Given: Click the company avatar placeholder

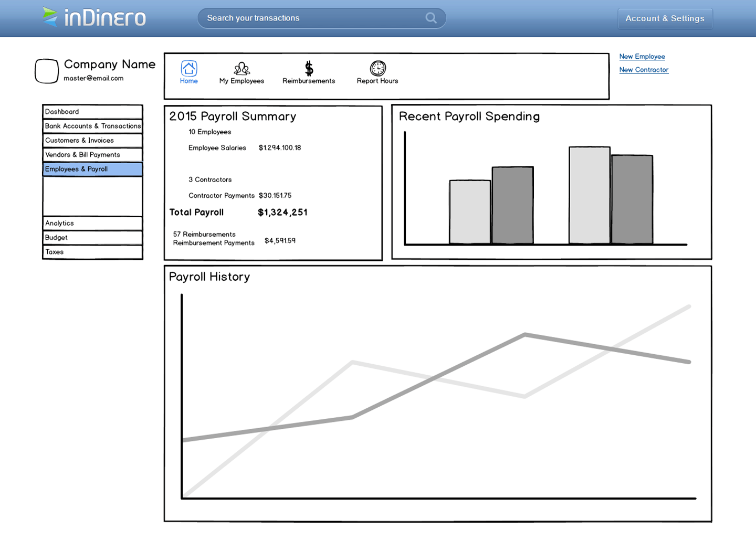Looking at the screenshot, I should 47,71.
